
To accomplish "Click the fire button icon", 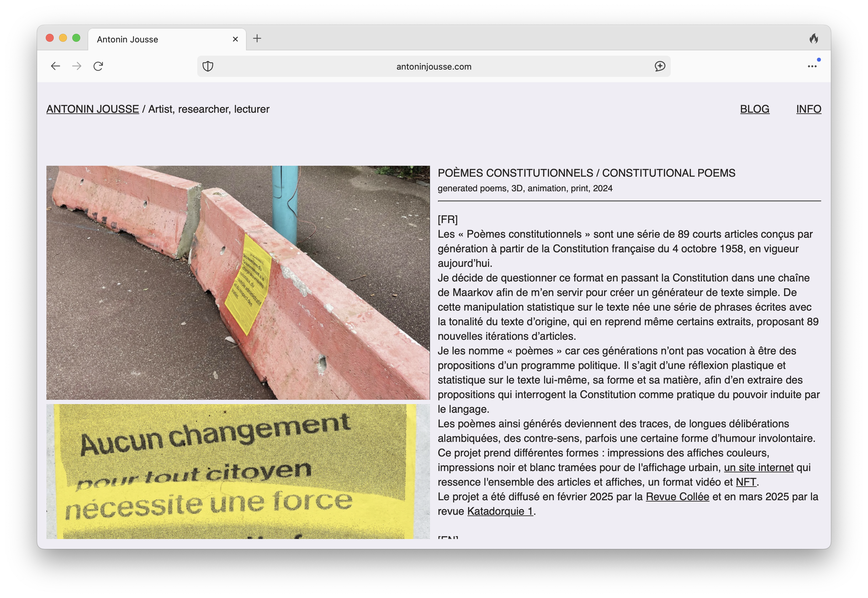I will pos(813,38).
